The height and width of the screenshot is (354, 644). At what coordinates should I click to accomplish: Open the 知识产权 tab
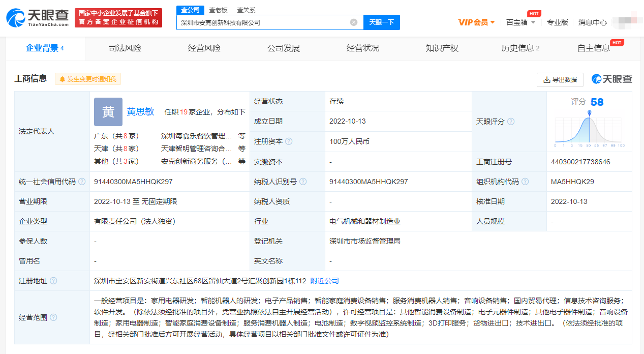pyautogui.click(x=442, y=48)
